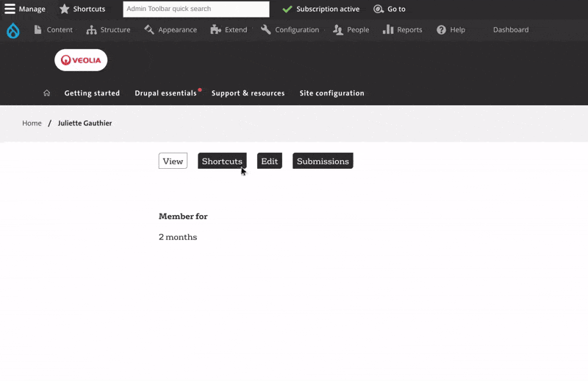Image resolution: width=588 pixels, height=381 pixels.
Task: Click the Subscription active checkmark
Action: coord(287,9)
